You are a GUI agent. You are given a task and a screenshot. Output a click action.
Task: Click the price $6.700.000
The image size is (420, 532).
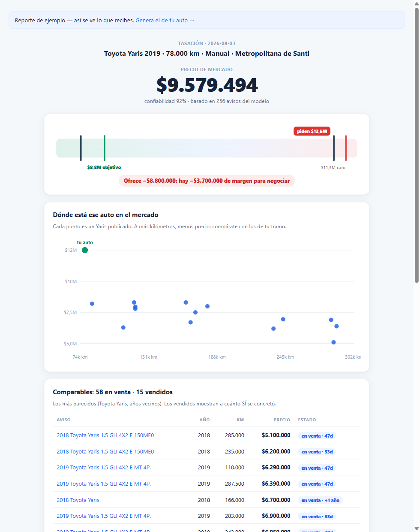click(x=276, y=500)
